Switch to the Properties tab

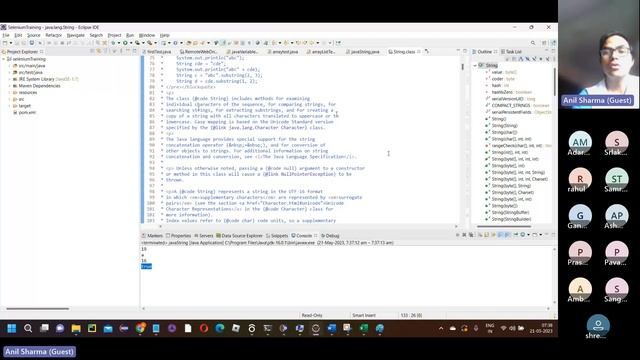coord(178,236)
